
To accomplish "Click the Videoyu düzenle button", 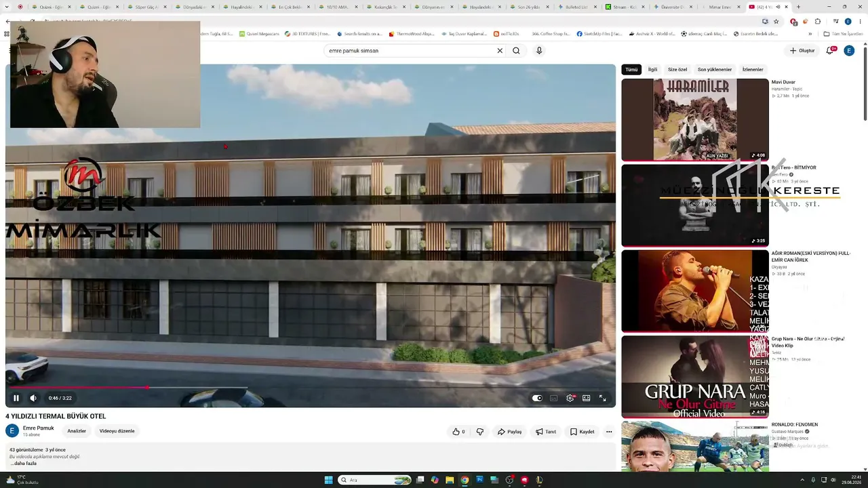I will coord(117,431).
